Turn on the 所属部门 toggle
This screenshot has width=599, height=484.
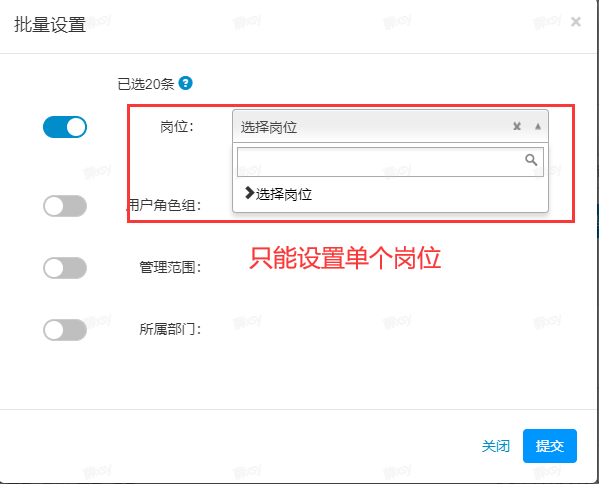pos(65,330)
